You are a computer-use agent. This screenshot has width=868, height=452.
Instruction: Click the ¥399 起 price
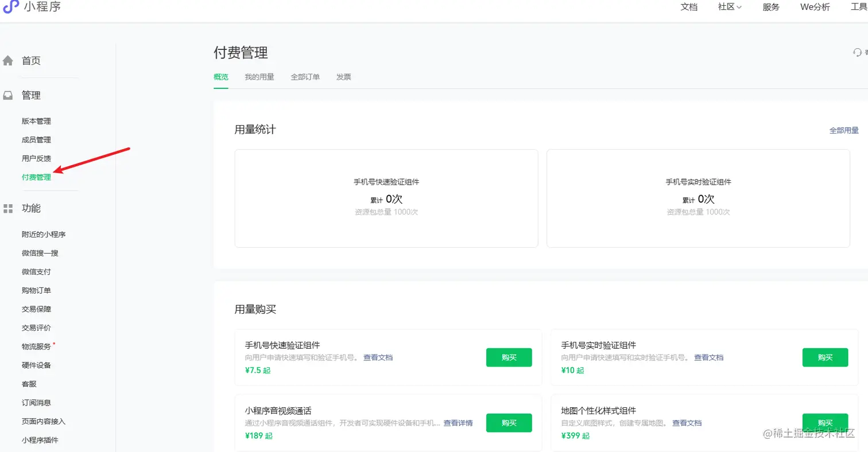coord(575,436)
